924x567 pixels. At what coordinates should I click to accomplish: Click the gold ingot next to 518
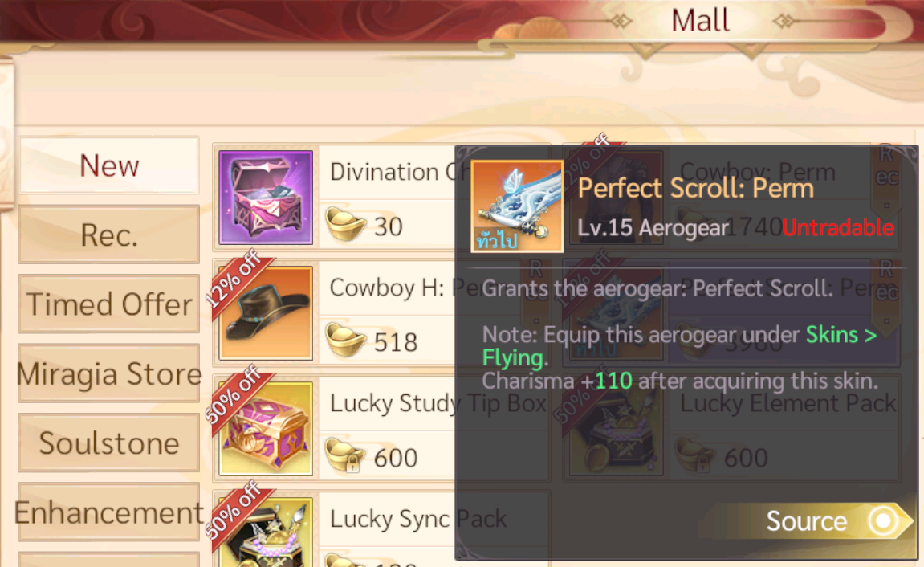click(x=346, y=340)
